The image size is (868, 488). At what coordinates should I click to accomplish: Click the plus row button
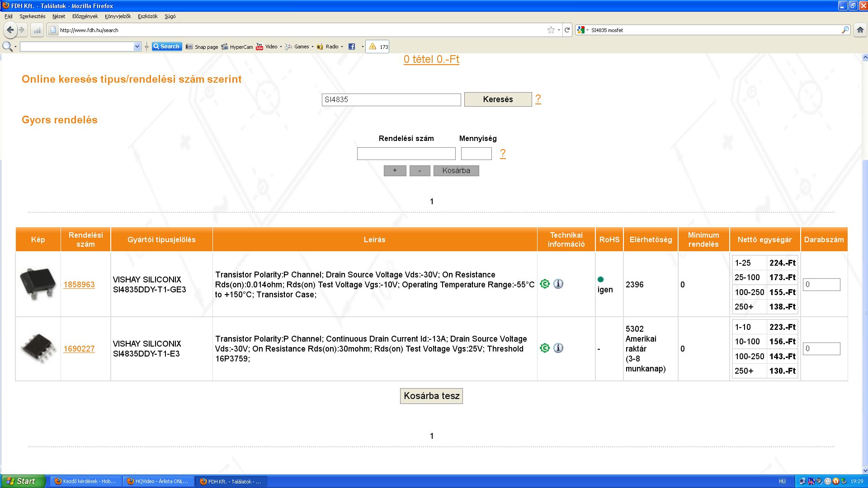395,171
